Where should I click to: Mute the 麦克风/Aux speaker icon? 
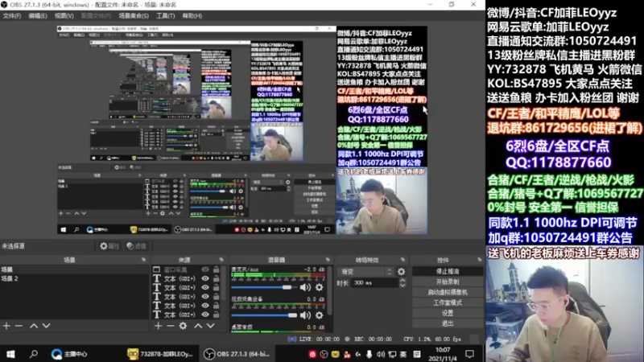(305, 287)
